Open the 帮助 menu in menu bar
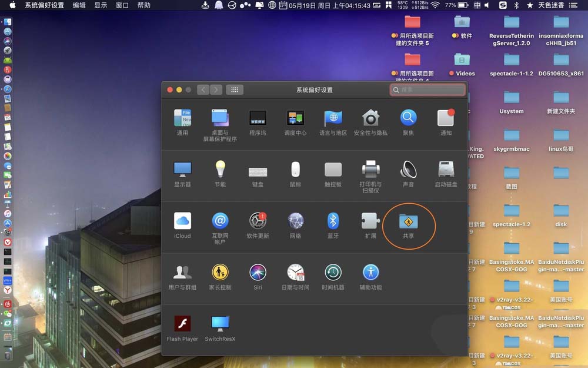Viewport: 588px width, 368px height. [x=144, y=5]
